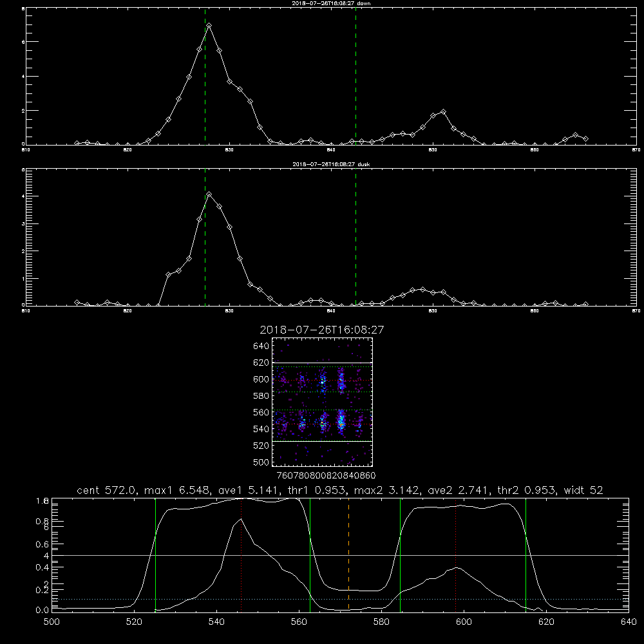The width and height of the screenshot is (644, 644).
Task: Select the 'max1 6.548' value
Action: tap(178, 490)
